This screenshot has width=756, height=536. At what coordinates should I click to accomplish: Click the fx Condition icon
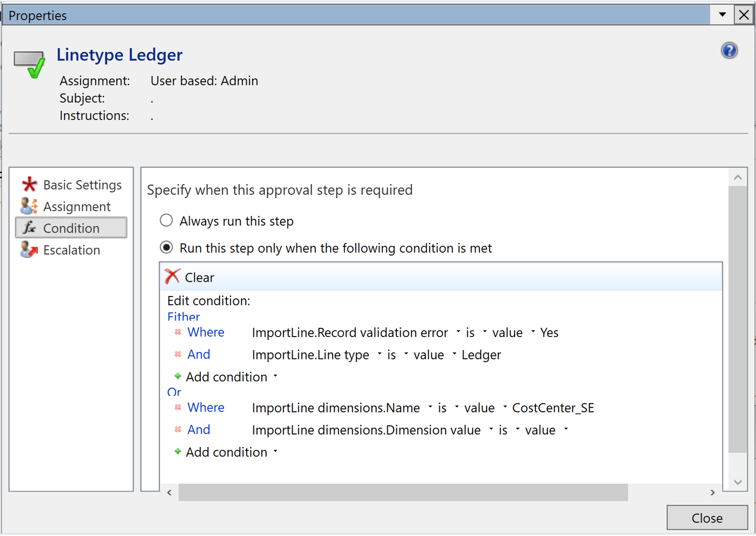(x=29, y=228)
